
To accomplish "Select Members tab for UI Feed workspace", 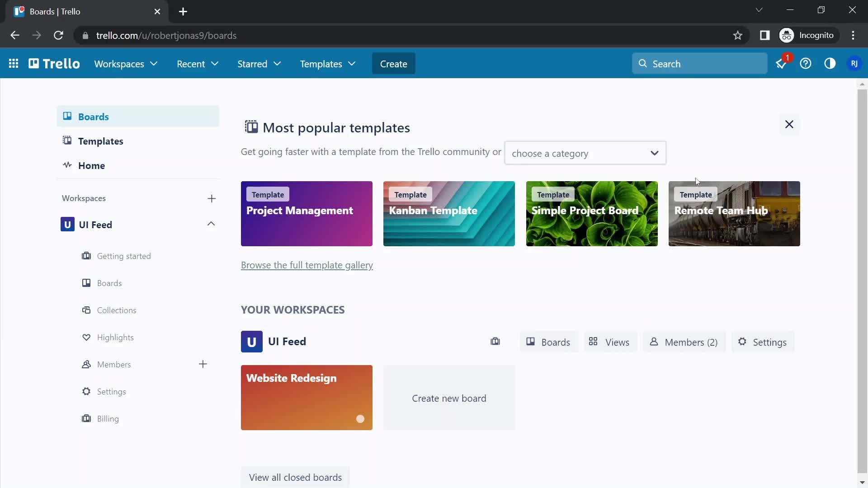I will [x=684, y=342].
